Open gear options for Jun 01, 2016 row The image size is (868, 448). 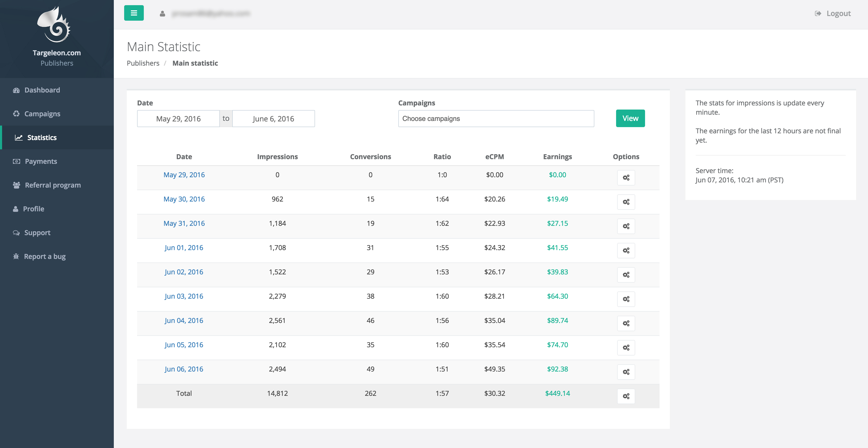point(626,250)
